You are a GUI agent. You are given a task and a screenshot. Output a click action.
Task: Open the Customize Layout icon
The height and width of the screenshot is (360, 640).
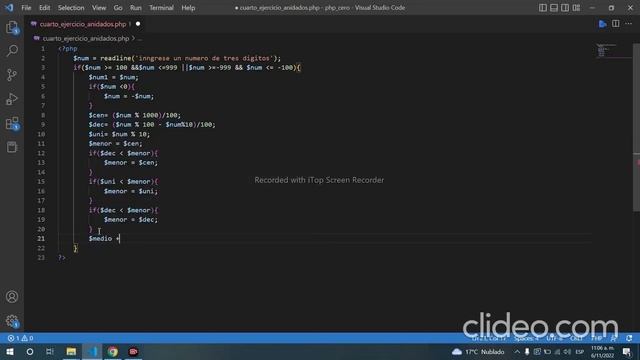click(x=576, y=8)
